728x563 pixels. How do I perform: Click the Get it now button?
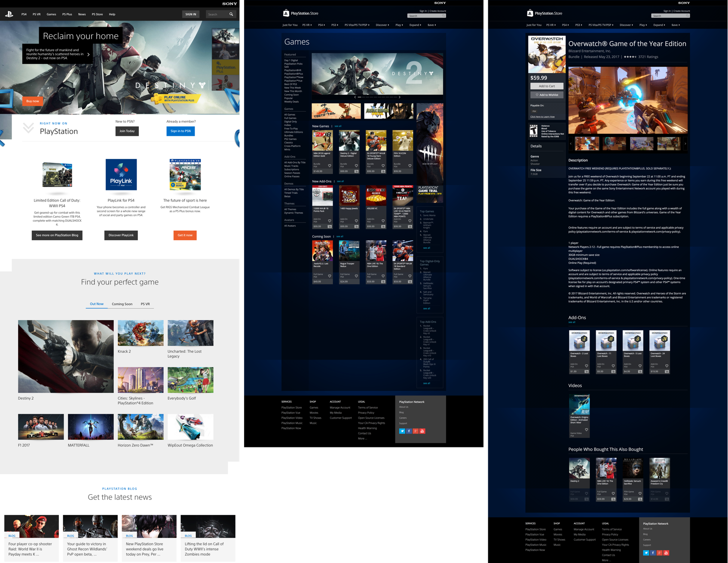(x=185, y=235)
